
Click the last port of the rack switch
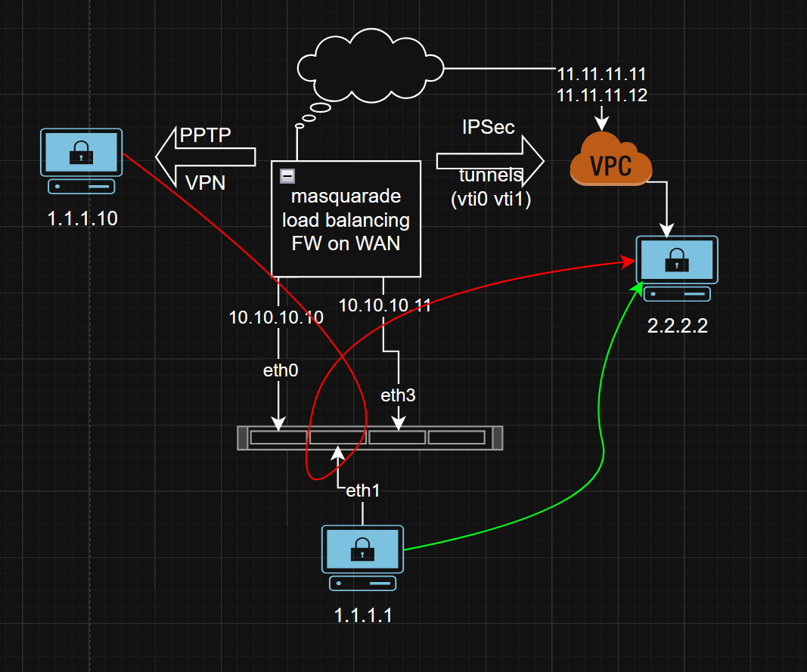[456, 438]
